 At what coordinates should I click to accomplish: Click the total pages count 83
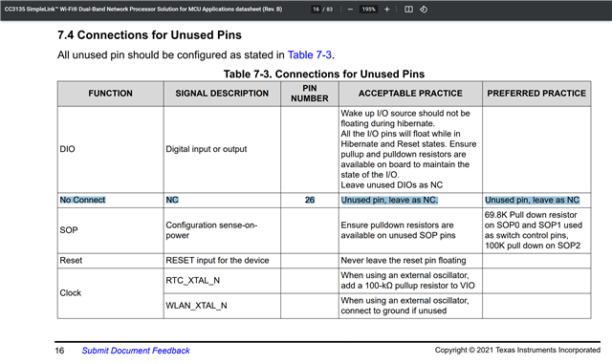pyautogui.click(x=329, y=9)
